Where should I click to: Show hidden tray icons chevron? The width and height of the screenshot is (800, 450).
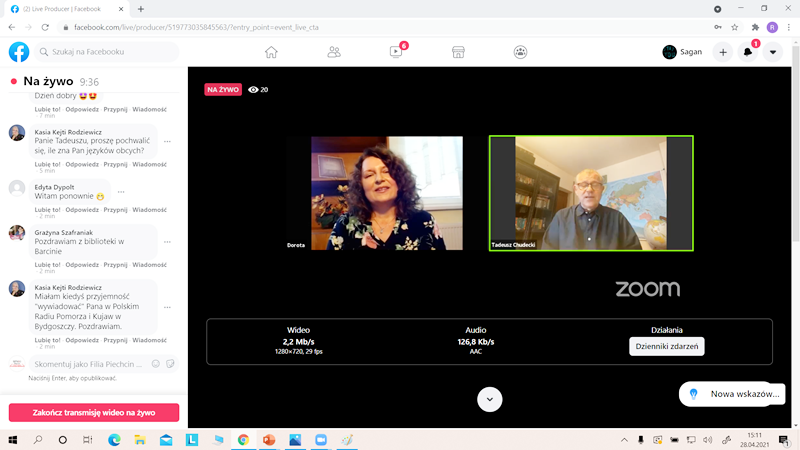[x=624, y=440]
